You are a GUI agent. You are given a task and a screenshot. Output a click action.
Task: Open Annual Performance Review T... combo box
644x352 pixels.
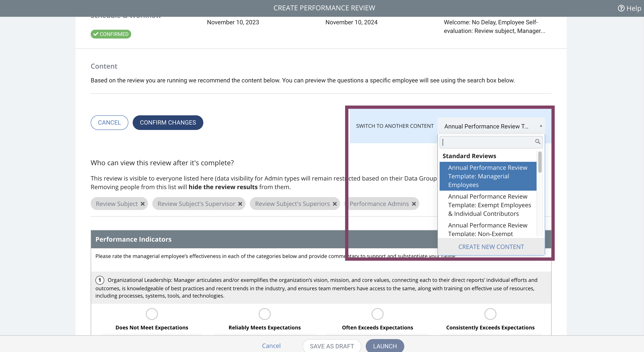tap(491, 126)
